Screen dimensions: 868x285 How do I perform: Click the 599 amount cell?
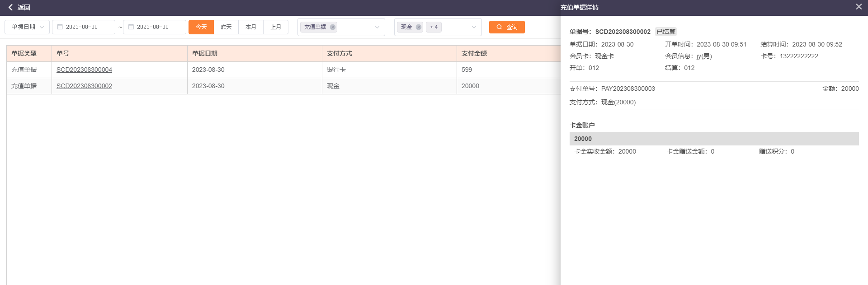click(509, 70)
